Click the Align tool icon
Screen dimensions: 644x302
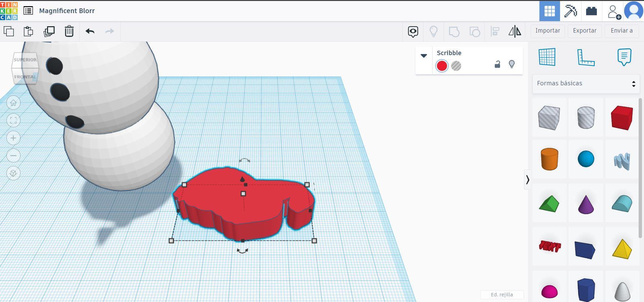click(495, 32)
